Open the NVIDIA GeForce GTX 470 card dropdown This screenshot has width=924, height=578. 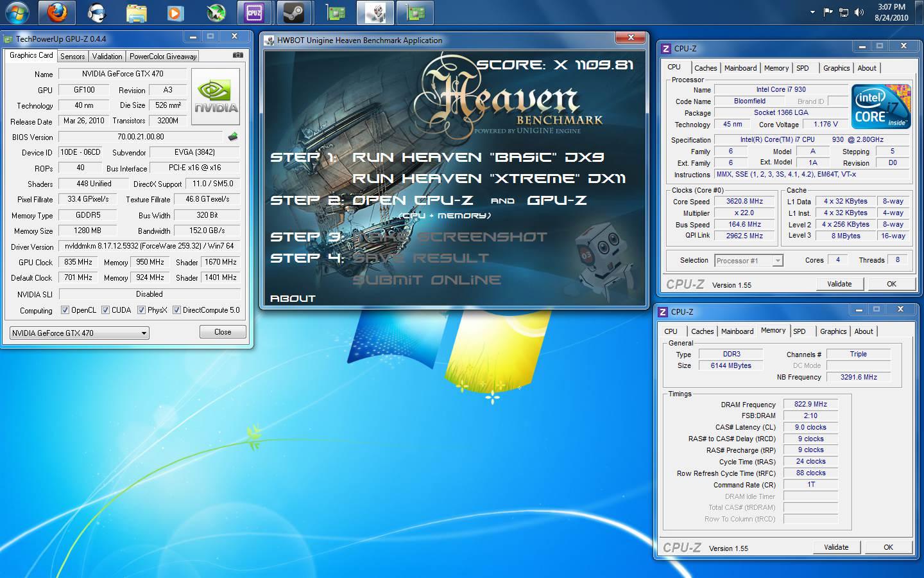[80, 333]
